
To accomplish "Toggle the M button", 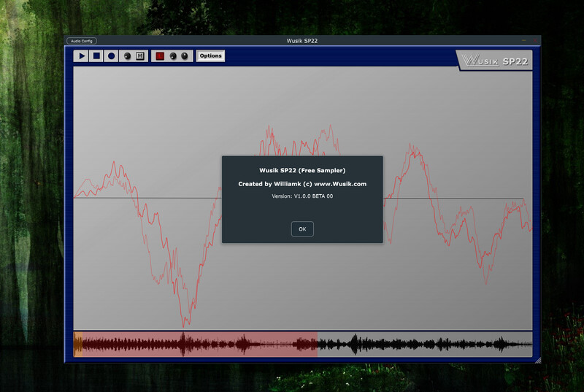I will [140, 55].
